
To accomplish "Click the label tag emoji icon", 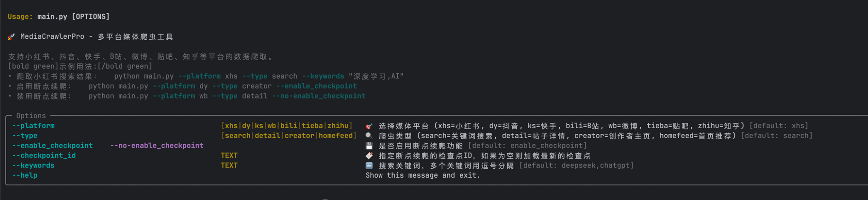I will (x=369, y=156).
